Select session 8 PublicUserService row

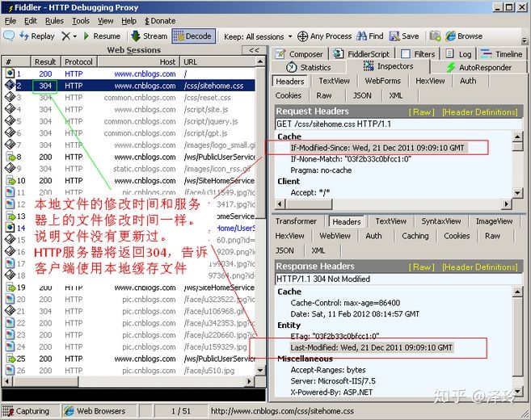pos(130,157)
